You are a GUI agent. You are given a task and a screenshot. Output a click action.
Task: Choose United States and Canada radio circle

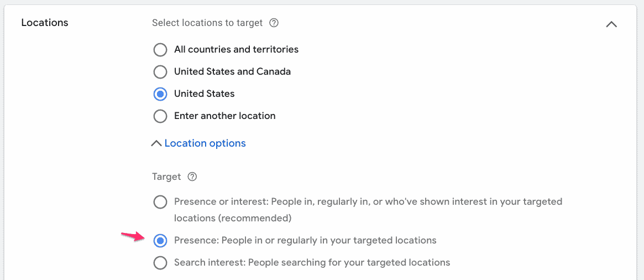[x=160, y=72]
